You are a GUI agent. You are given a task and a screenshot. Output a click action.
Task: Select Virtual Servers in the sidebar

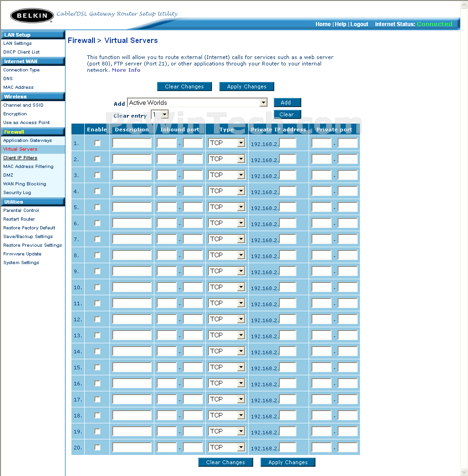pos(20,149)
